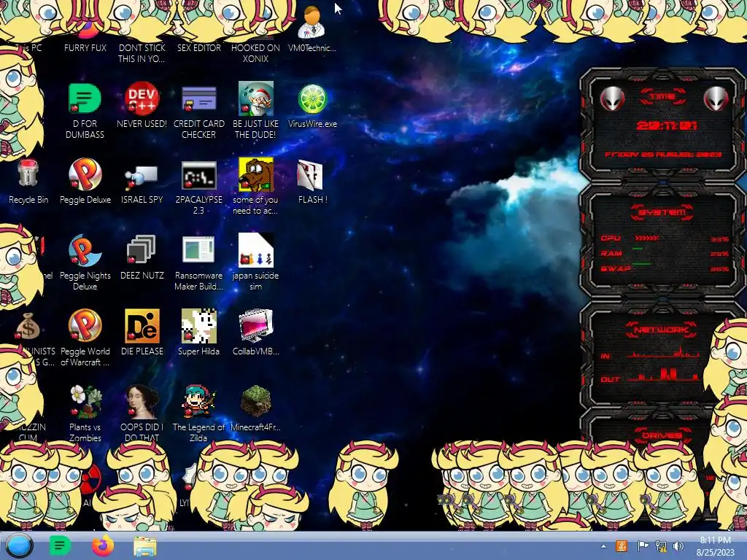
Task: Click the network OUT graph
Action: click(x=662, y=374)
